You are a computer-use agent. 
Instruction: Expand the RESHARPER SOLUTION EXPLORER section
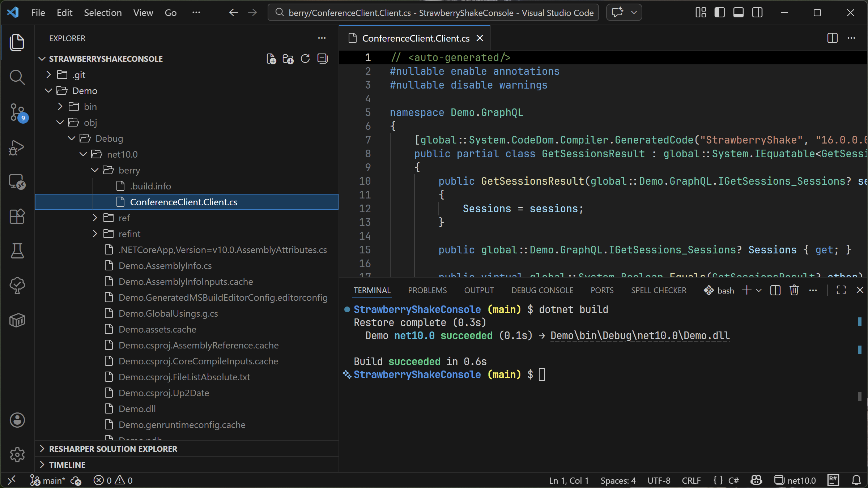pos(113,449)
